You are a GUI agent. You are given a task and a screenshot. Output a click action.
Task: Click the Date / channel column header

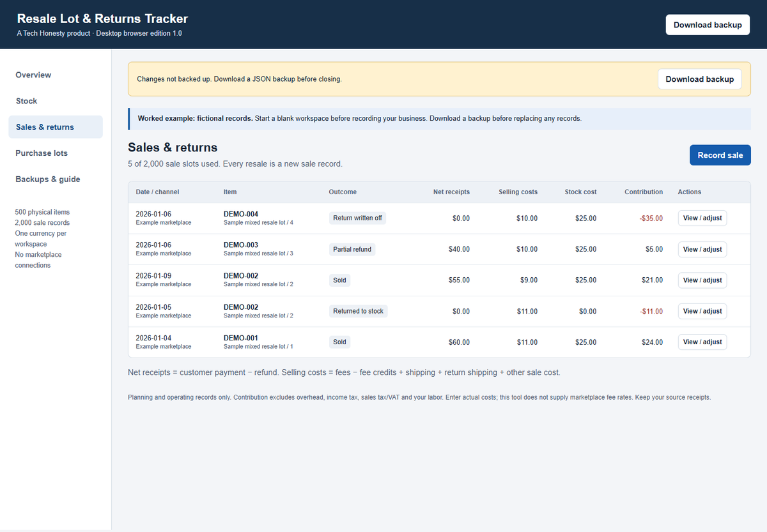coord(158,192)
